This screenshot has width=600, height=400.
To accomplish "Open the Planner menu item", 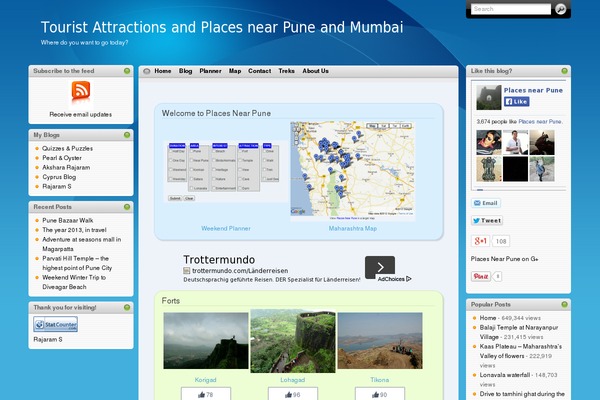I will tap(210, 71).
